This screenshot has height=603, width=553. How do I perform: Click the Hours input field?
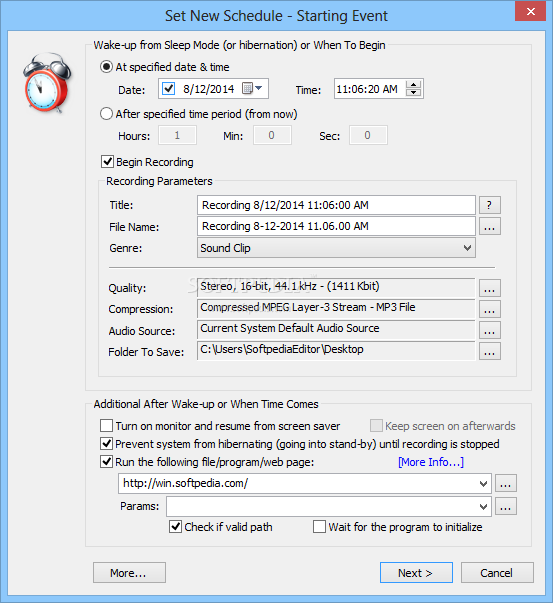click(177, 135)
